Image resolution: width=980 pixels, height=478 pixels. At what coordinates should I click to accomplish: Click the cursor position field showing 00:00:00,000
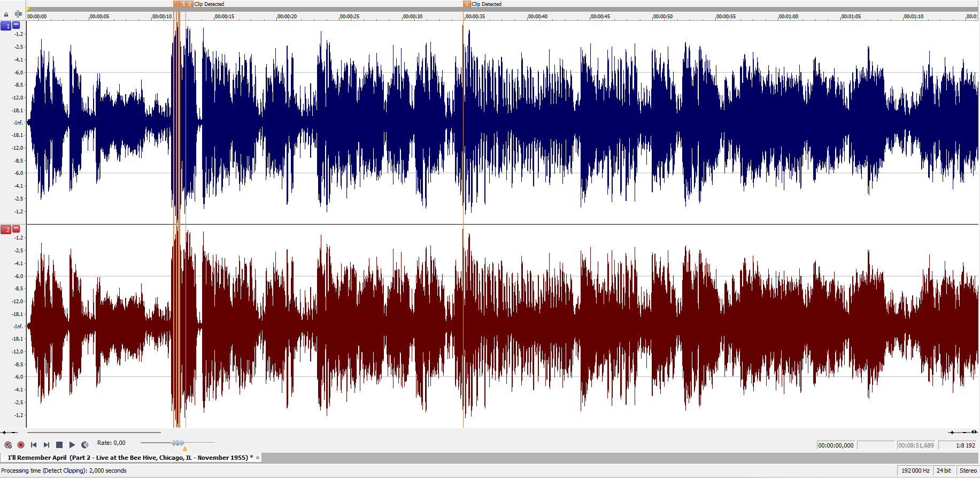point(836,445)
